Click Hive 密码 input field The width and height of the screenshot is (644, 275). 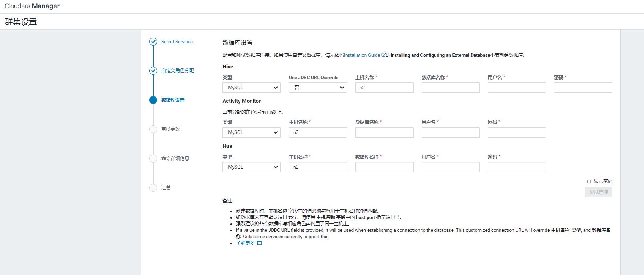point(583,88)
